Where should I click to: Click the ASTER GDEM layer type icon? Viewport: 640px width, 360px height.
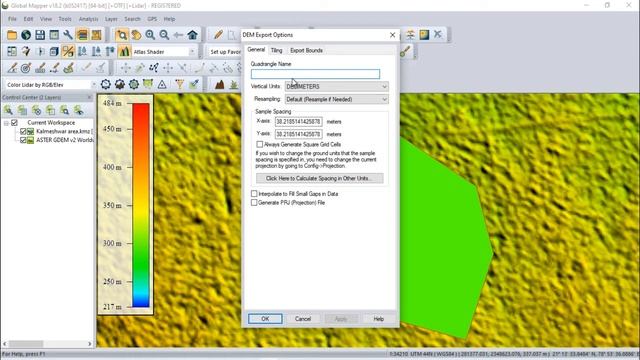pos(30,140)
